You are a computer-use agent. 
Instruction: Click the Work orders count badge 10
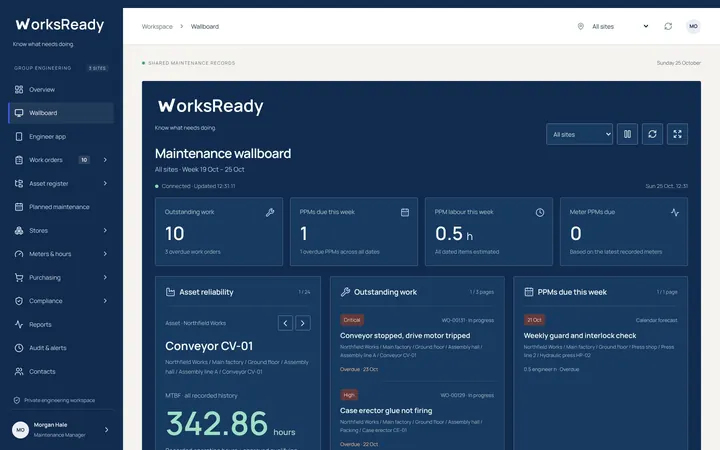[x=84, y=160]
